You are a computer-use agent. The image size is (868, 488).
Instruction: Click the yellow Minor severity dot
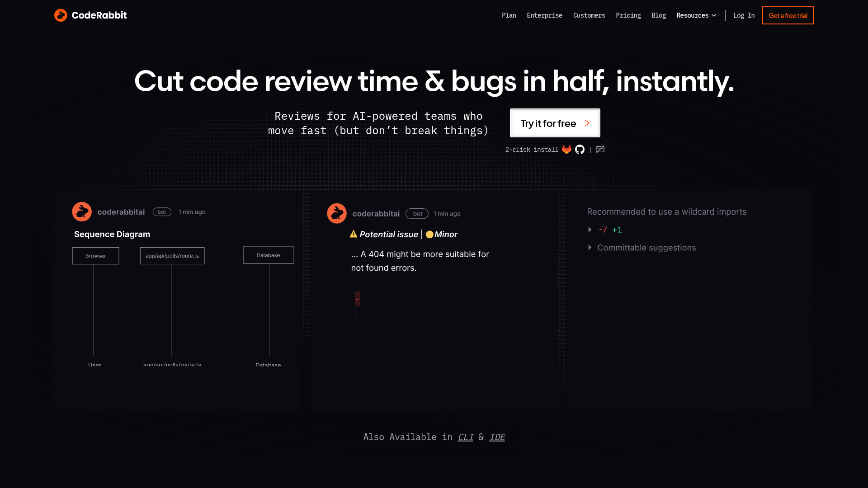click(x=429, y=235)
